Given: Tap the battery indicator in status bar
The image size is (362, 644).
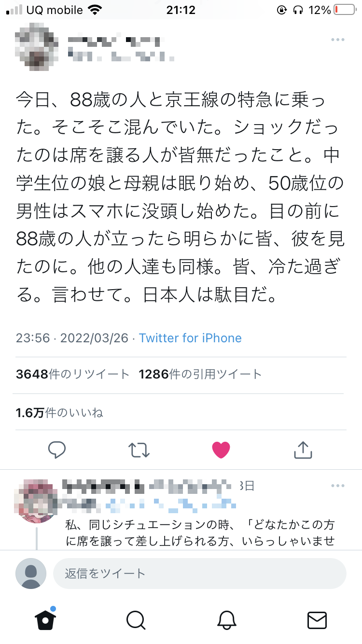Looking at the screenshot, I should coord(345,10).
